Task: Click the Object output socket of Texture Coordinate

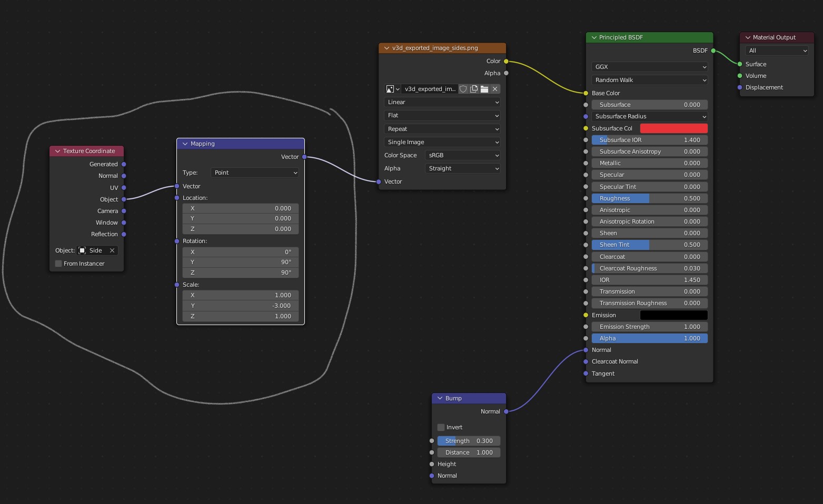Action: coord(124,199)
